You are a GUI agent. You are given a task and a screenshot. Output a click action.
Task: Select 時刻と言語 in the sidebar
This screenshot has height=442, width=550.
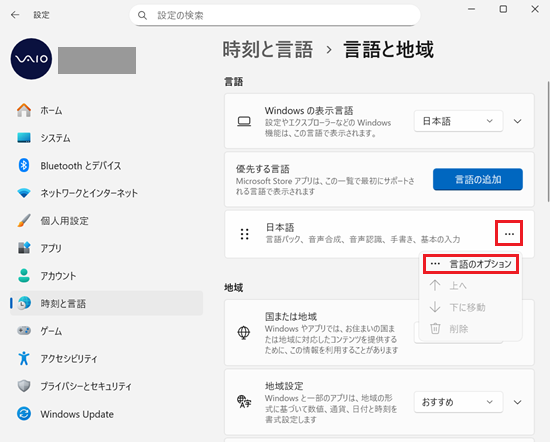107,303
